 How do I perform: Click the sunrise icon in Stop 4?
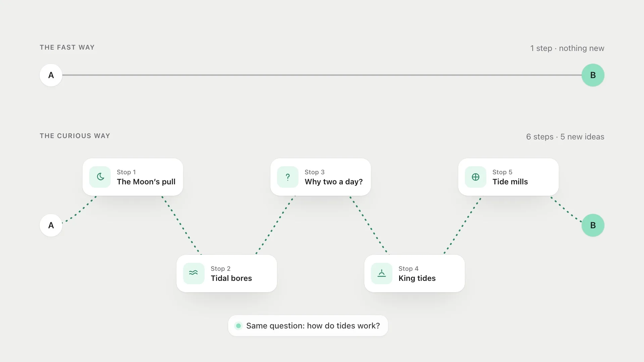382,274
